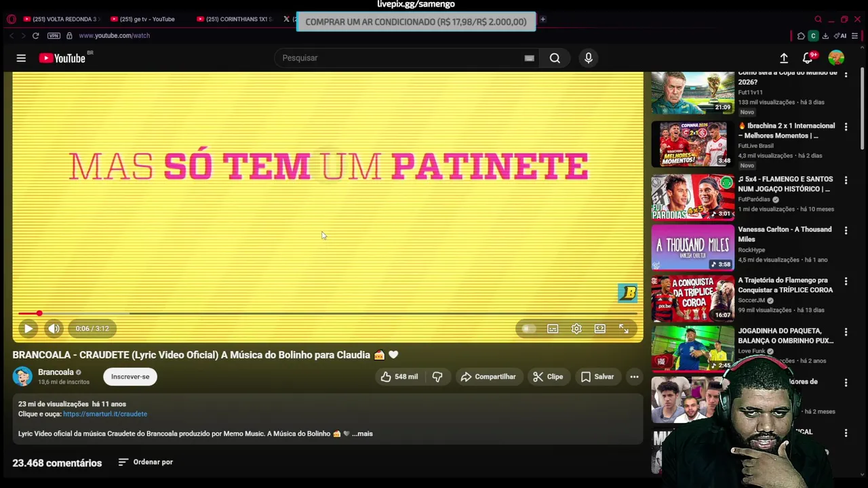Viewport: 868px width, 488px height.
Task: Toggle subtitles/closed captions
Action: pos(553,329)
